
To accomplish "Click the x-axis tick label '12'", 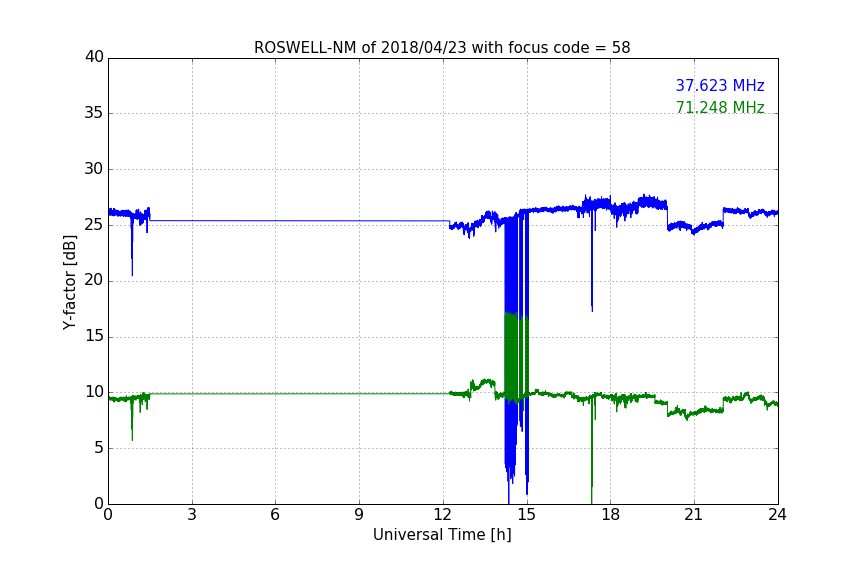I will [443, 515].
